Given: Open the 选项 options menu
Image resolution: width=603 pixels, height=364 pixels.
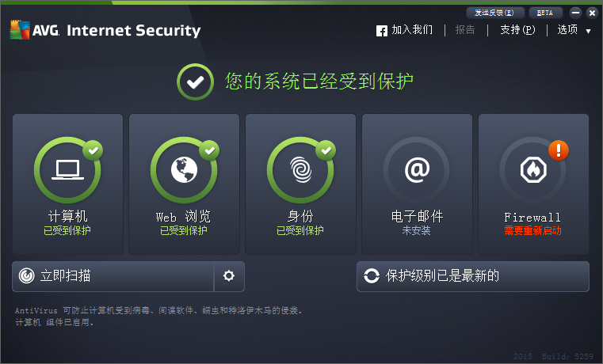Looking at the screenshot, I should tap(567, 29).
